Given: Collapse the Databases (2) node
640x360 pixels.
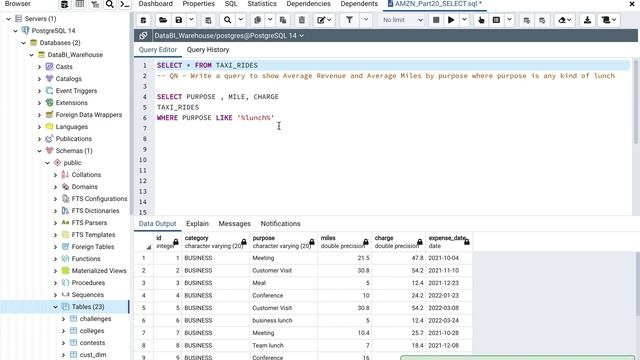Looking at the screenshot, I should [x=24, y=42].
